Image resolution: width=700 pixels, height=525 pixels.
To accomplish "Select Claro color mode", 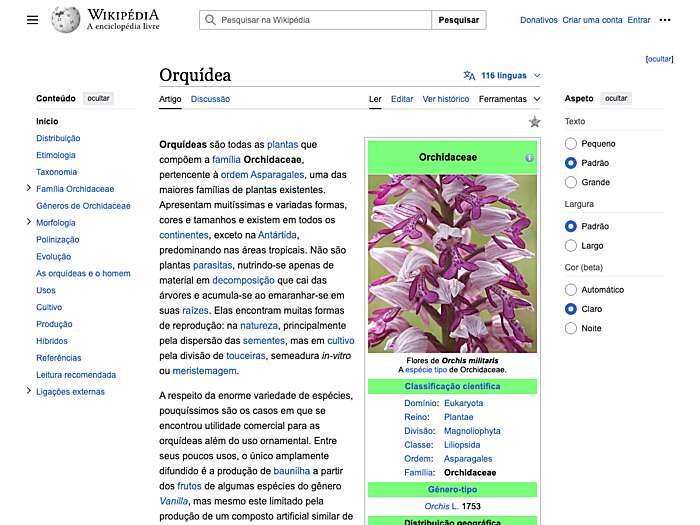I will (571, 309).
